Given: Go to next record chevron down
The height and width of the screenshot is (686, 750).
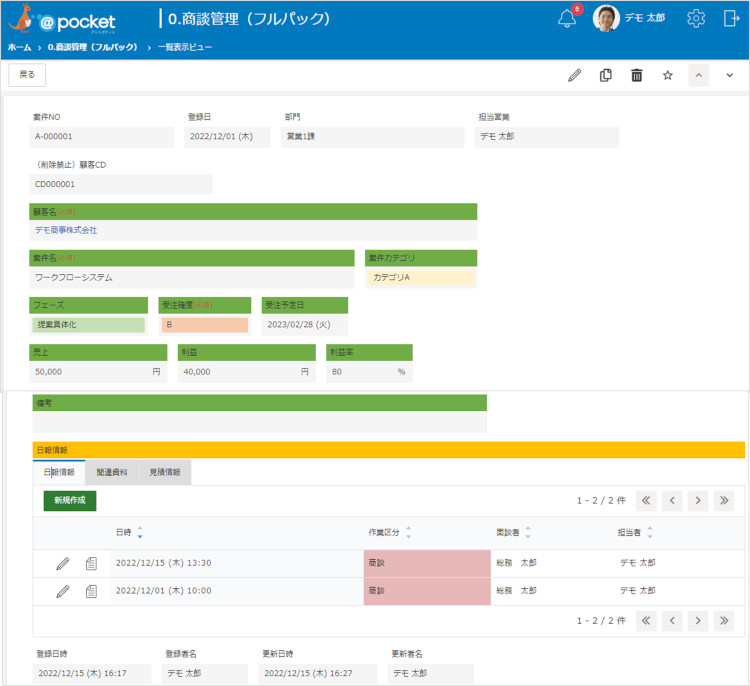Looking at the screenshot, I should (x=729, y=76).
